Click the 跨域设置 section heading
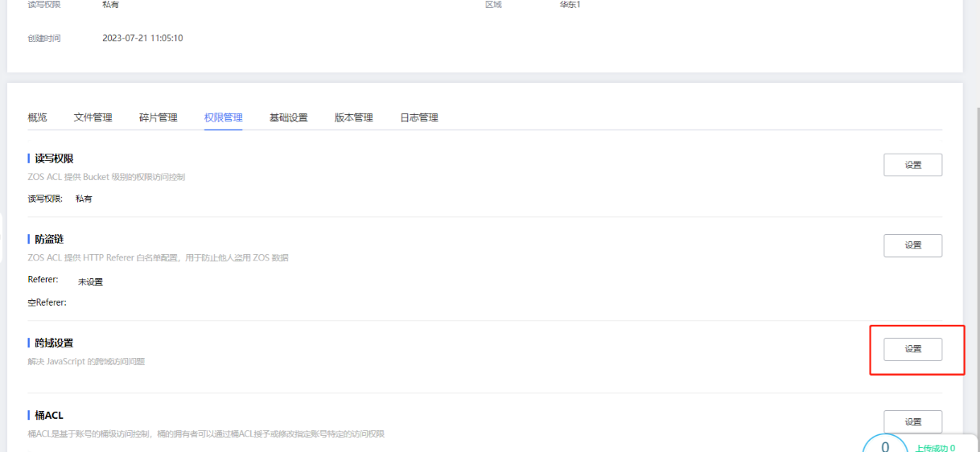 [x=54, y=343]
